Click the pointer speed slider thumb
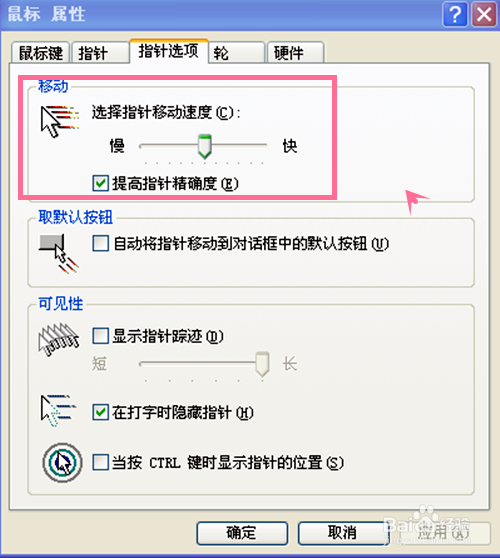500x558 pixels. pyautogui.click(x=205, y=146)
